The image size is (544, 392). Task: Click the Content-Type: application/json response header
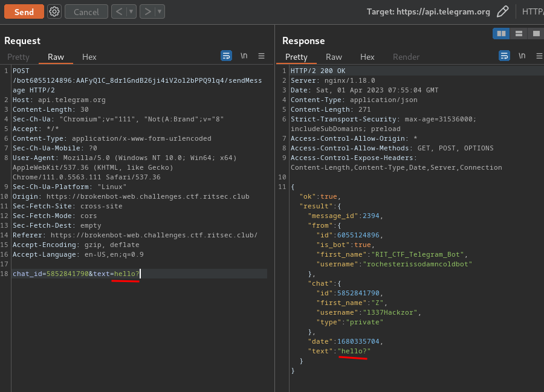click(354, 100)
